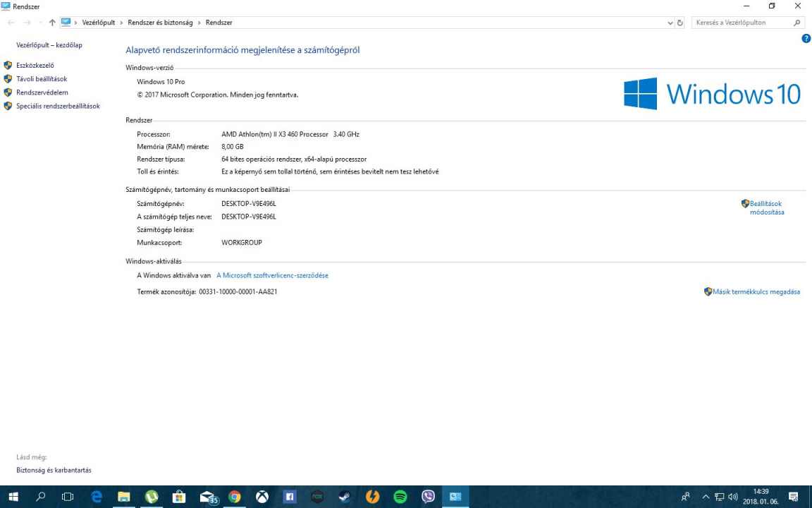Screen dimensions: 812x508
Task: Select Rendszer és biztonság in the breadcrumb
Action: point(160,23)
